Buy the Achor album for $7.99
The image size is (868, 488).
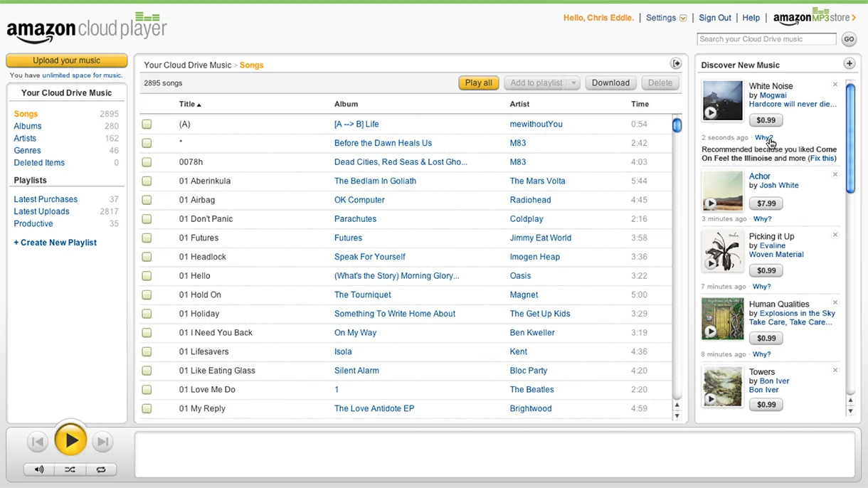point(766,203)
